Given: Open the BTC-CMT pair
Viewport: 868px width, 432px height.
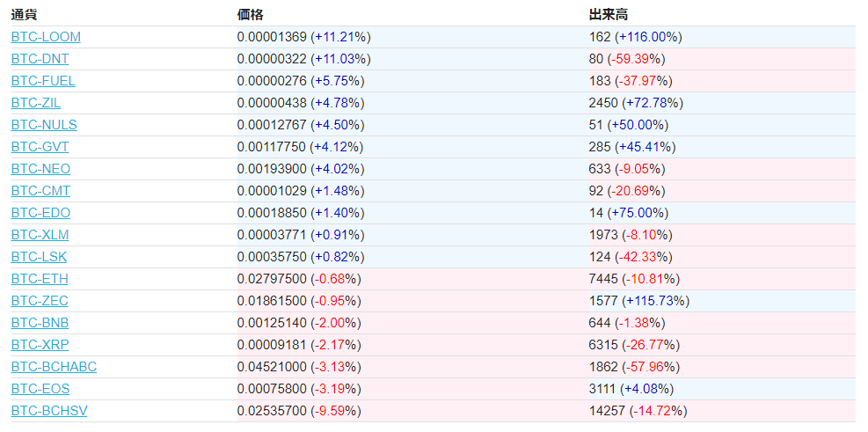Looking at the screenshot, I should click(x=40, y=191).
